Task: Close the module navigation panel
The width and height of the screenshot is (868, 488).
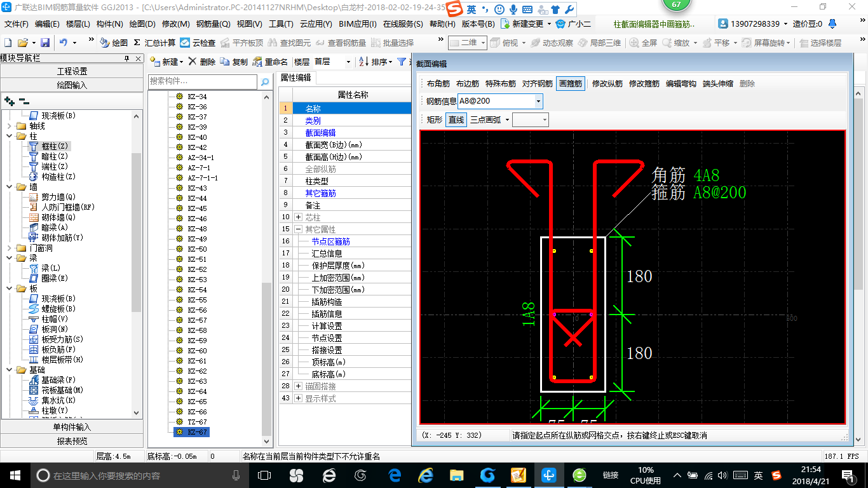Action: (138, 58)
